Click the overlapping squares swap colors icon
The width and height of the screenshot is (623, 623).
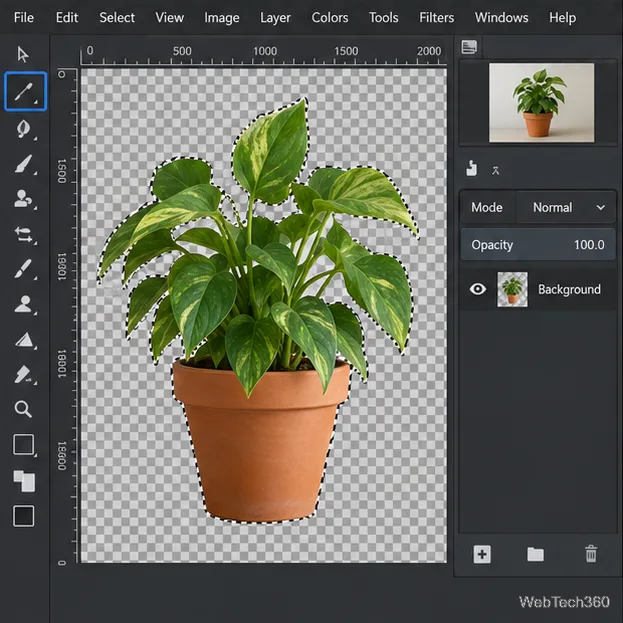pyautogui.click(x=24, y=481)
